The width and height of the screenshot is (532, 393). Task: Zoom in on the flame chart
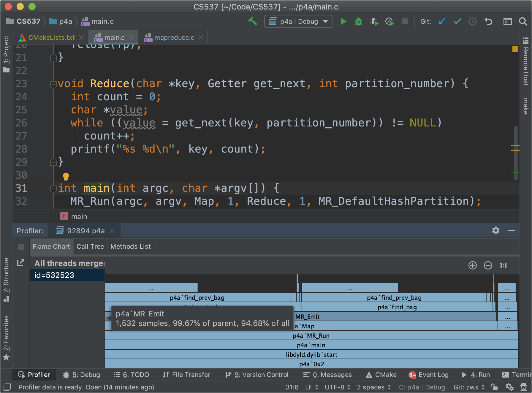(x=472, y=265)
